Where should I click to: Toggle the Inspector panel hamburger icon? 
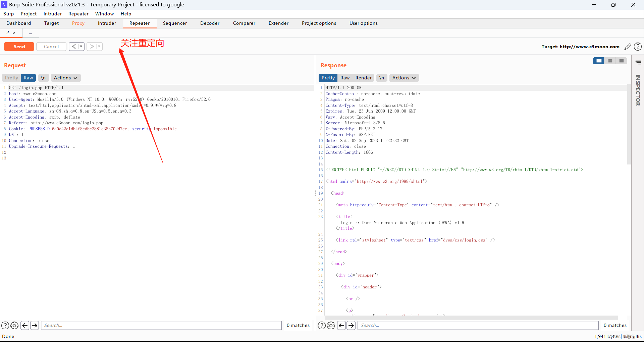point(638,62)
